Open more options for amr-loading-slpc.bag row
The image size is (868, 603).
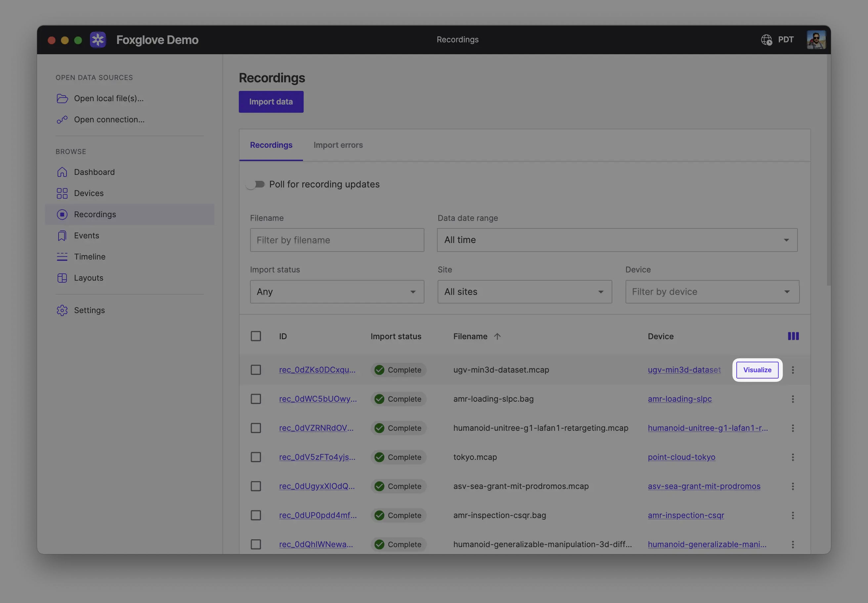(x=793, y=399)
